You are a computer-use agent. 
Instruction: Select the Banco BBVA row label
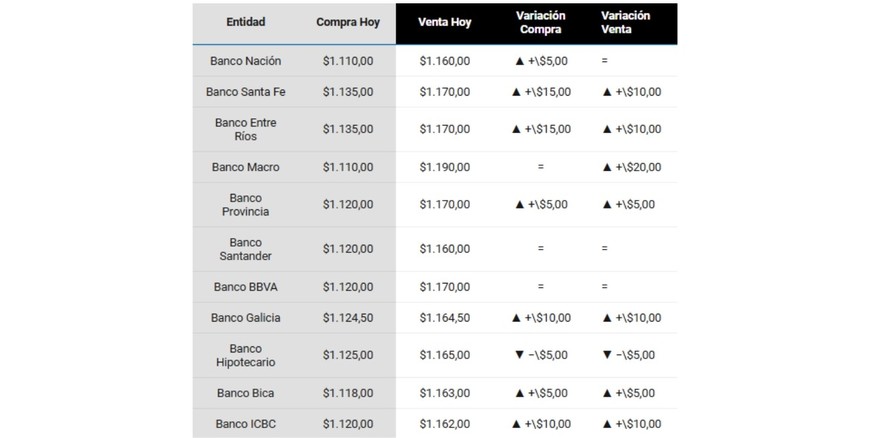[x=245, y=287]
